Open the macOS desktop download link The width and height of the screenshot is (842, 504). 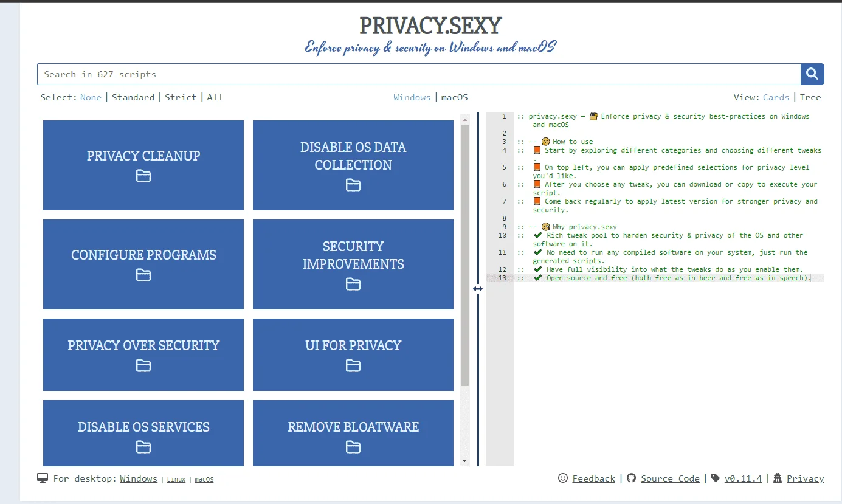click(x=204, y=479)
